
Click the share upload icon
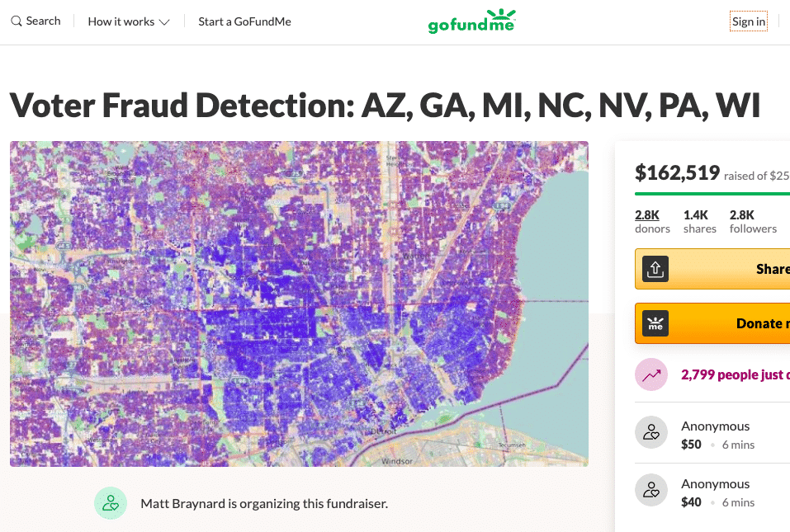click(655, 269)
